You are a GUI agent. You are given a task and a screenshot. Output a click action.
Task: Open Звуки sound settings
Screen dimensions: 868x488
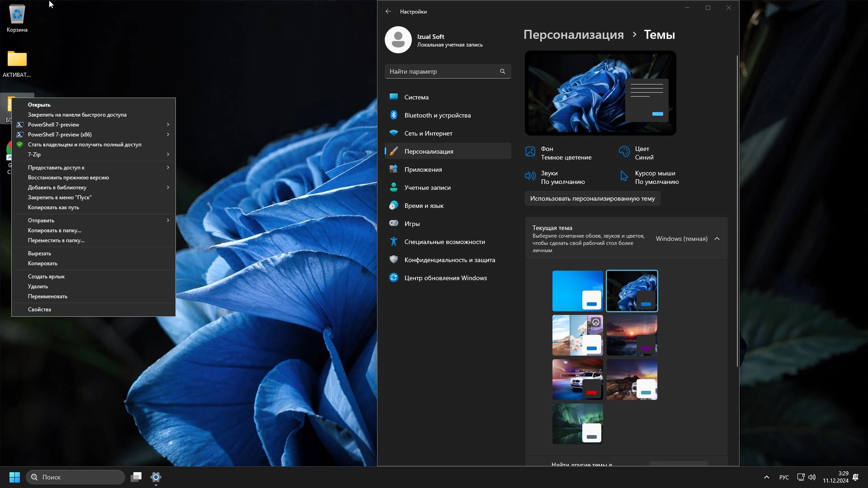pyautogui.click(x=562, y=177)
